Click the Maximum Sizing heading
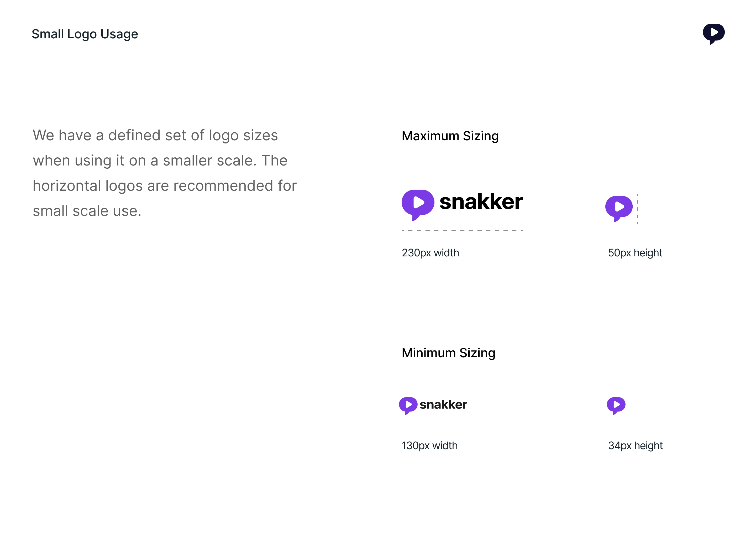 click(450, 136)
